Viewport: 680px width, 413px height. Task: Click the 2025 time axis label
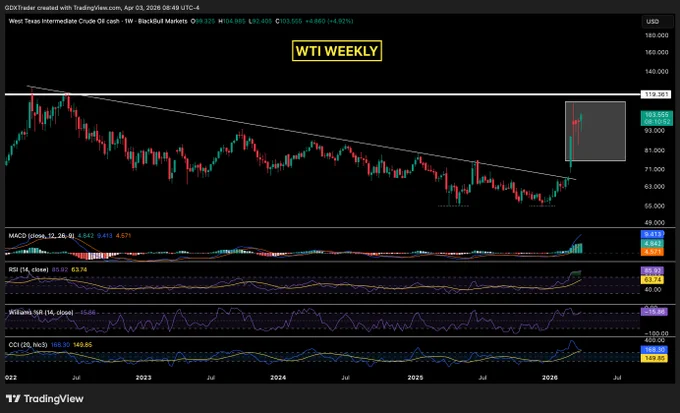pos(415,377)
